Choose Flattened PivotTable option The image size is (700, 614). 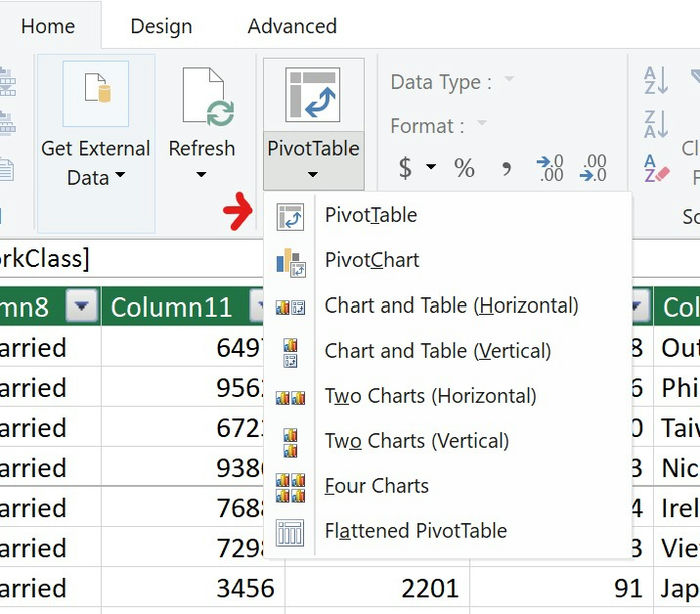coord(448,531)
